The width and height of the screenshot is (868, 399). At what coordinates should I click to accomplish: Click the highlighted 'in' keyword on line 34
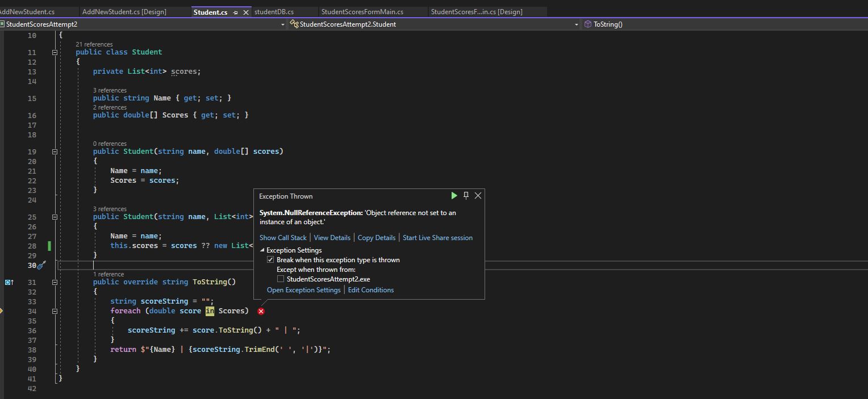click(210, 311)
